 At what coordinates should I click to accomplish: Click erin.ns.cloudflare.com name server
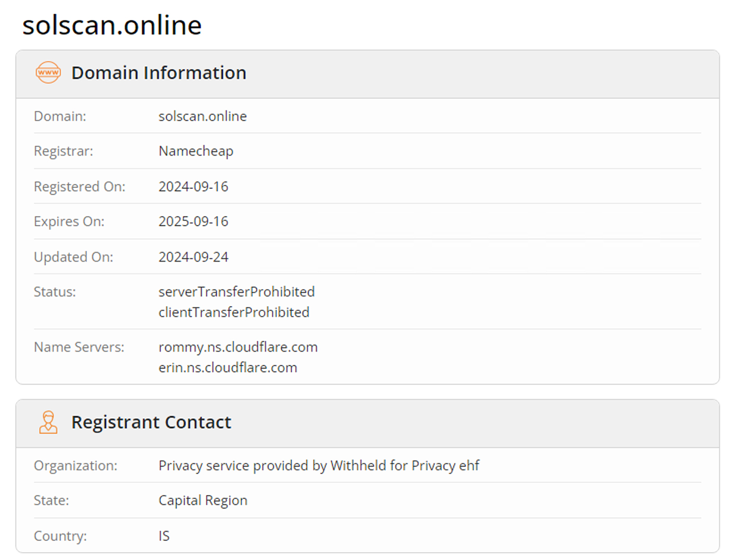228,367
